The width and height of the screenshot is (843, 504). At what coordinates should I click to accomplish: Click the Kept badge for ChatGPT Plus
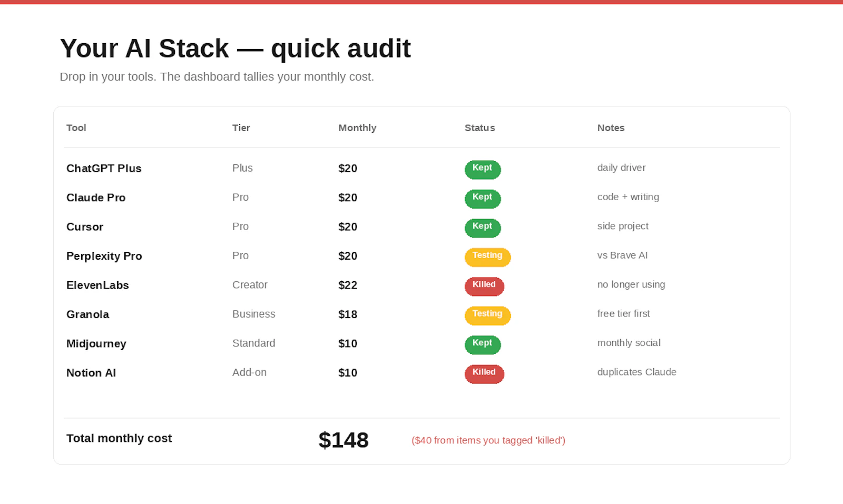pos(483,170)
